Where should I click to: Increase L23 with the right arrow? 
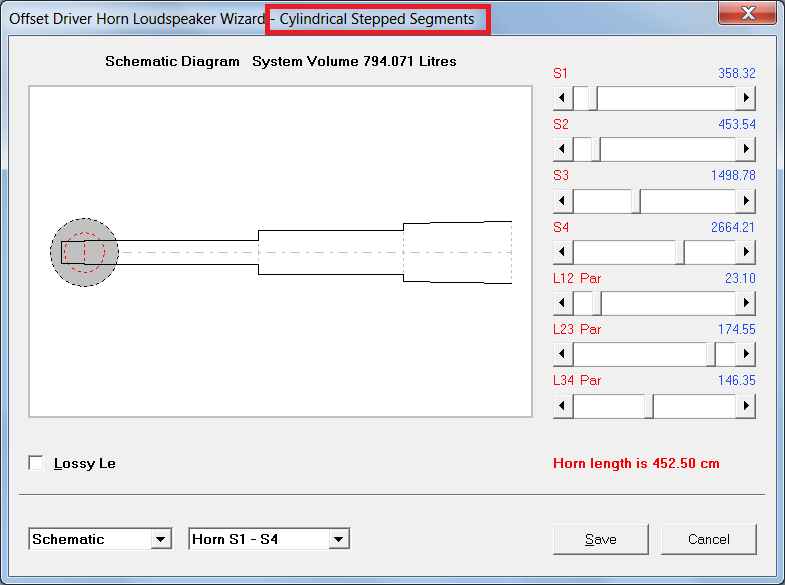pyautogui.click(x=745, y=354)
